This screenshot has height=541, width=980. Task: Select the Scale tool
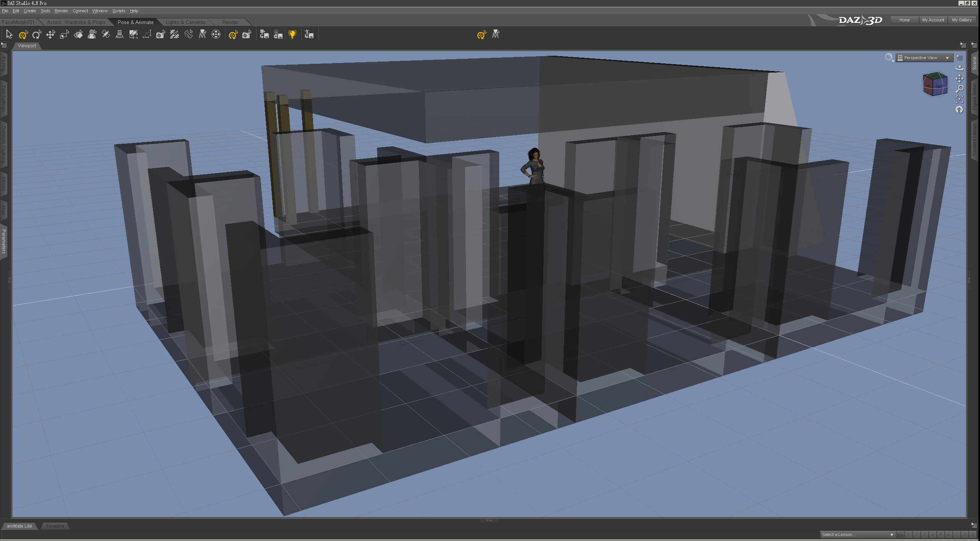click(64, 35)
